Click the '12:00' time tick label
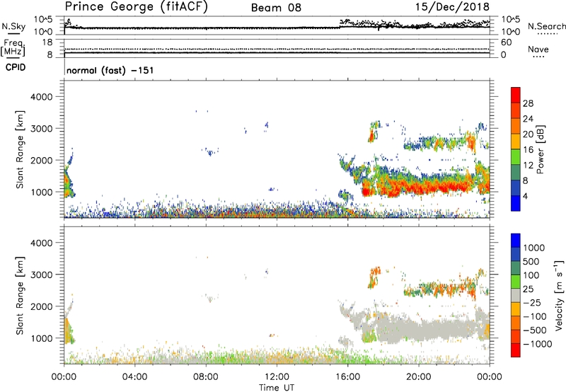Image resolution: width=566 pixels, height=392 pixels. click(x=277, y=377)
